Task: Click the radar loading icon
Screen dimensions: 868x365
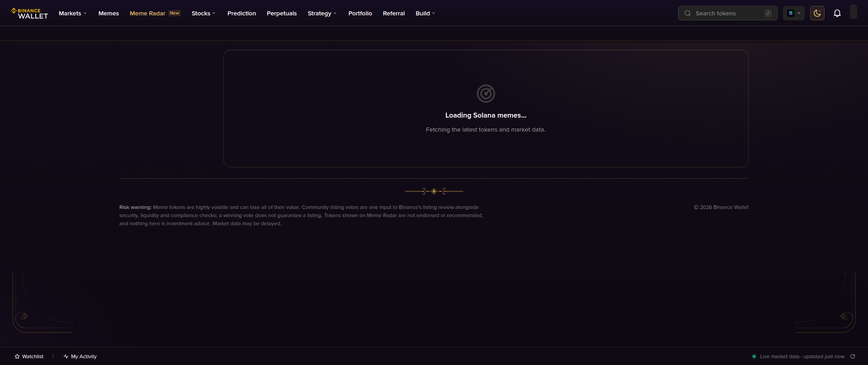Action: 486,94
